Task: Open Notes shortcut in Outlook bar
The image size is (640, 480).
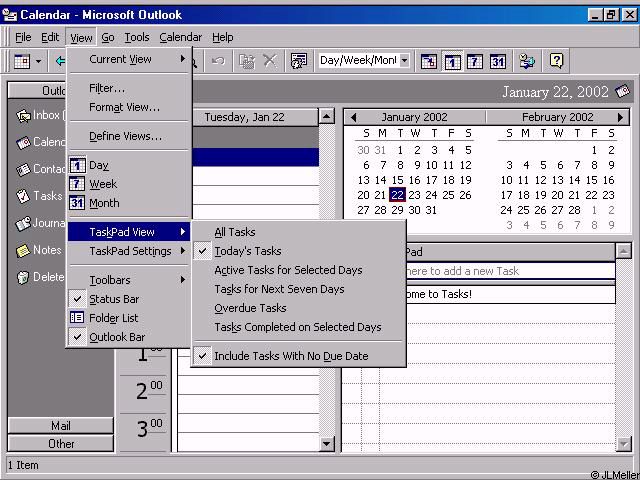Action: pyautogui.click(x=39, y=250)
